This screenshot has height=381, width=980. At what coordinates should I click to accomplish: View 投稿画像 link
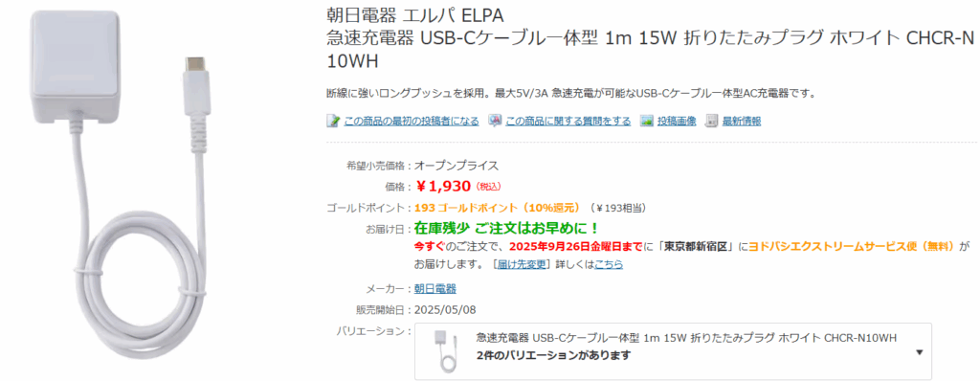pos(677,122)
